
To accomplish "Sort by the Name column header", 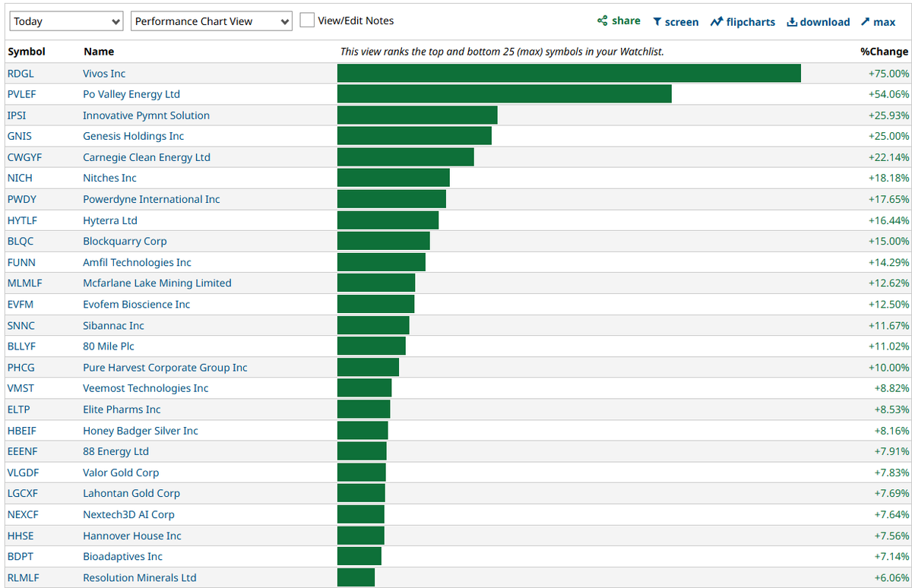I will click(x=99, y=52).
